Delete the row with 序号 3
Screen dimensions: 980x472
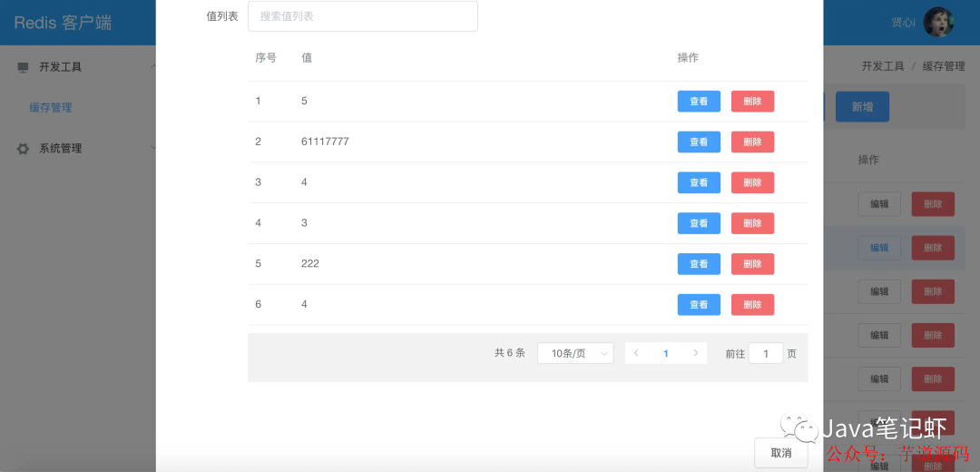752,182
